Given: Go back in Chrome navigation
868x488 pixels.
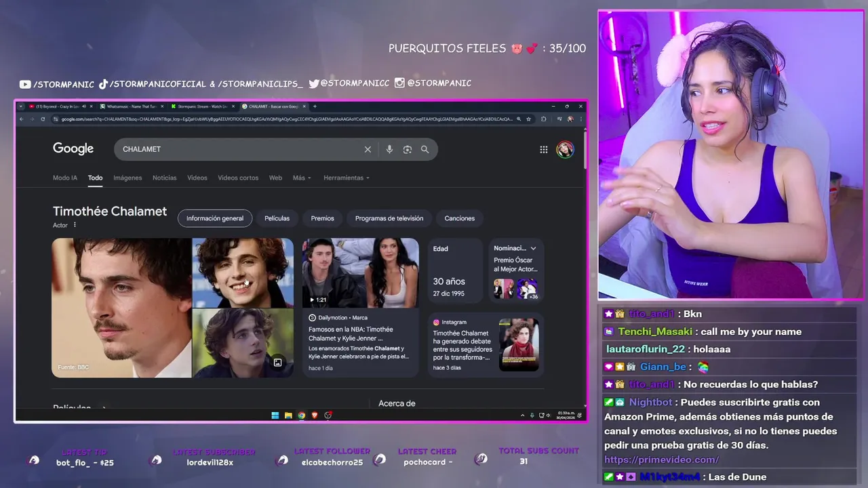Looking at the screenshot, I should pyautogui.click(x=22, y=119).
